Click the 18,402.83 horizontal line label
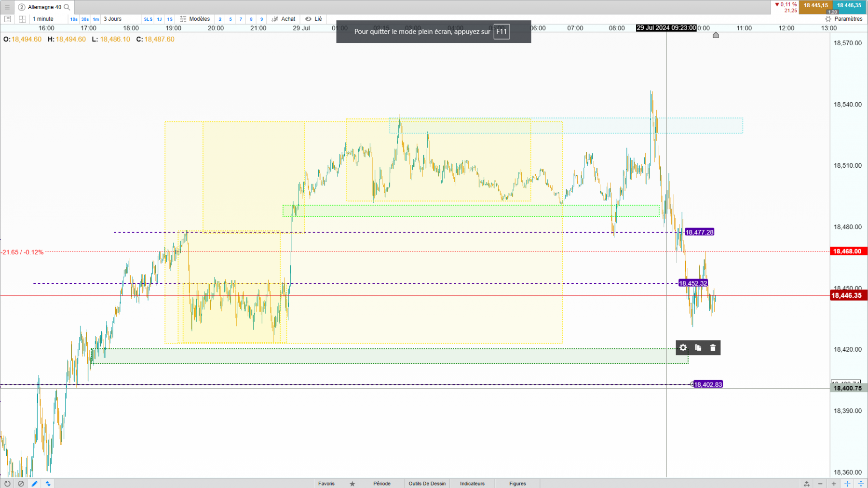Image resolution: width=868 pixels, height=488 pixels. (x=708, y=384)
